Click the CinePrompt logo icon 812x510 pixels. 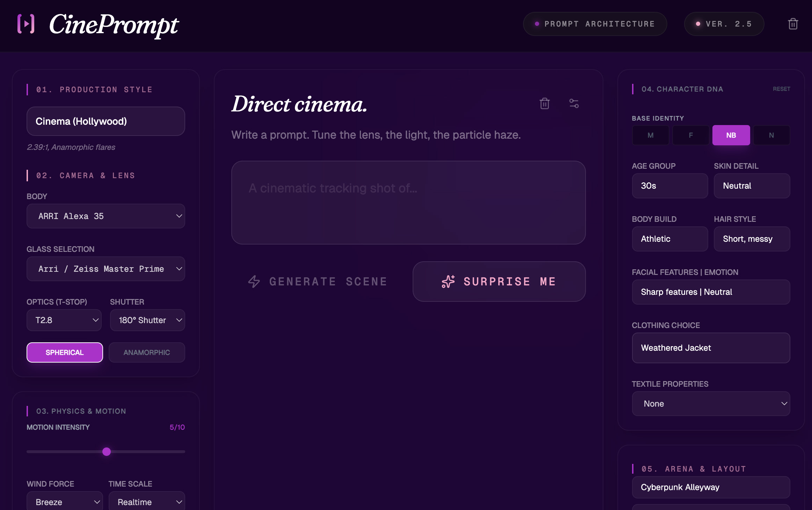click(26, 24)
